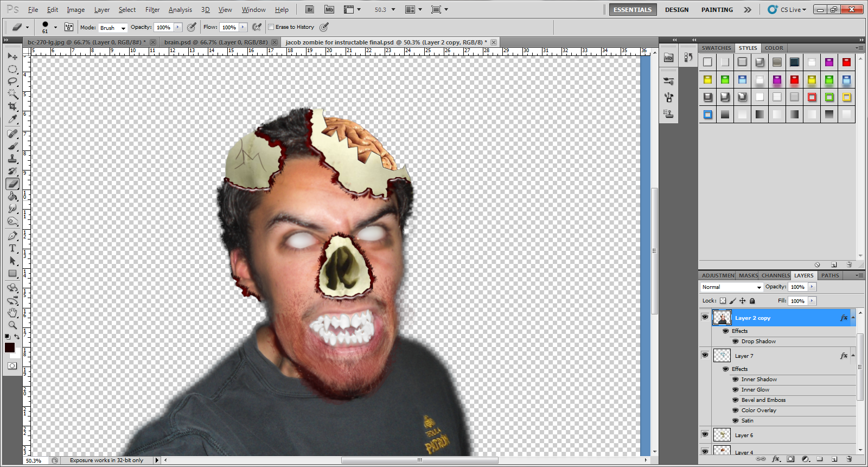Launch Adobe Bridge from top bar

tap(309, 9)
